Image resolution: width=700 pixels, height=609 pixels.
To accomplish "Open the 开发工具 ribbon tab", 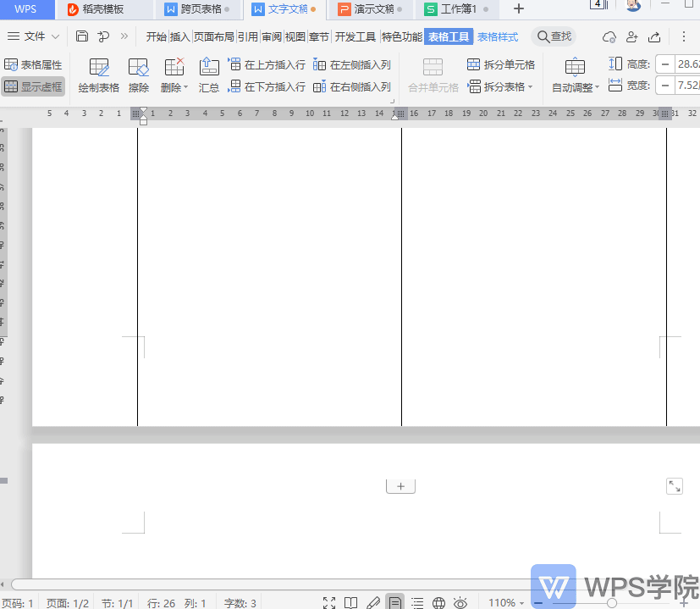I will [x=356, y=36].
